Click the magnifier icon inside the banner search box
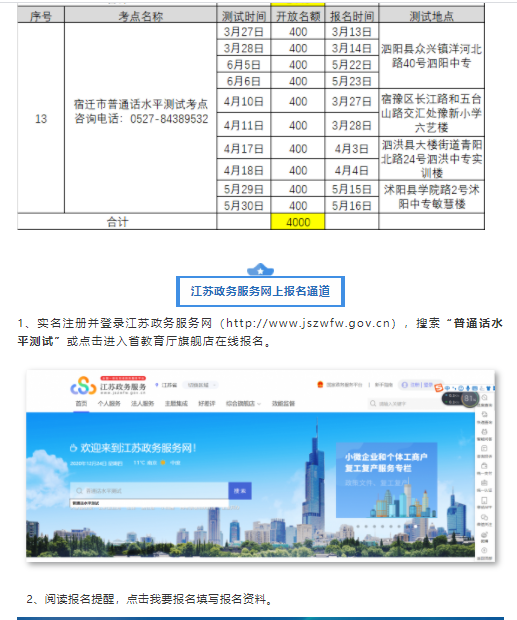Image resolution: width=517 pixels, height=620 pixels. click(79, 491)
